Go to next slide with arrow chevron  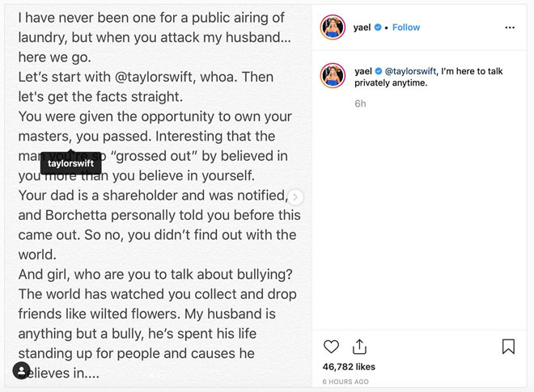(297, 196)
